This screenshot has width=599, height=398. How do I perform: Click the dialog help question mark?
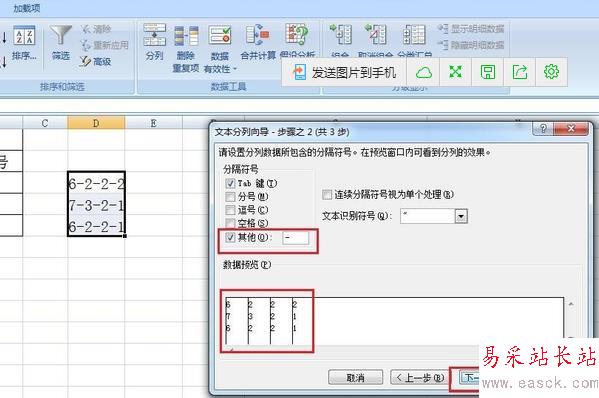pyautogui.click(x=543, y=128)
